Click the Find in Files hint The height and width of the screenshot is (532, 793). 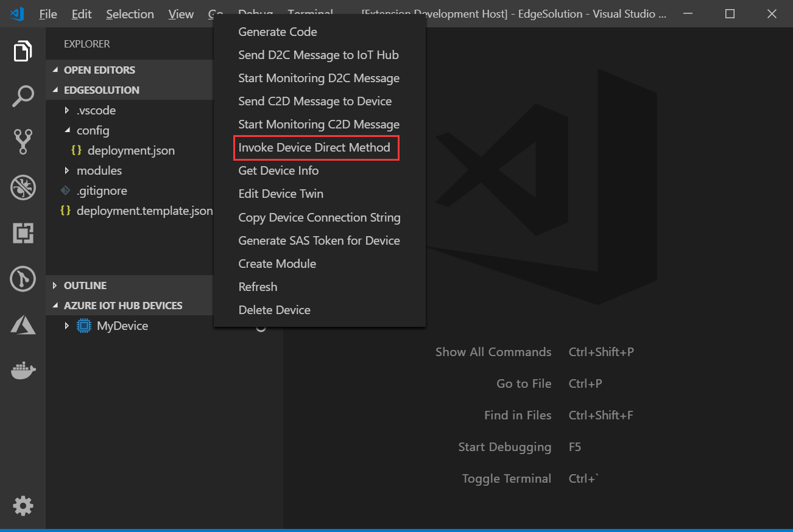pos(518,415)
